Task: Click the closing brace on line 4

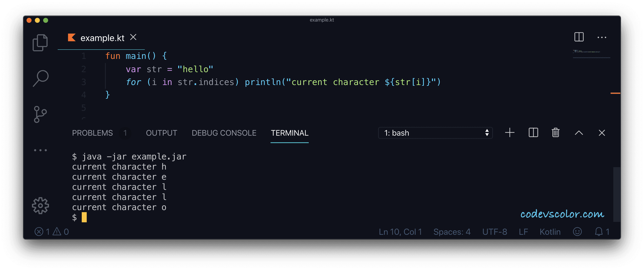Action: click(x=107, y=95)
